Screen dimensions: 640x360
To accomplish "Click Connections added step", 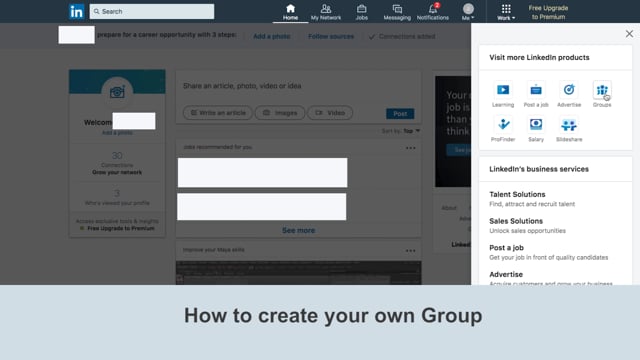I will coord(402,36).
